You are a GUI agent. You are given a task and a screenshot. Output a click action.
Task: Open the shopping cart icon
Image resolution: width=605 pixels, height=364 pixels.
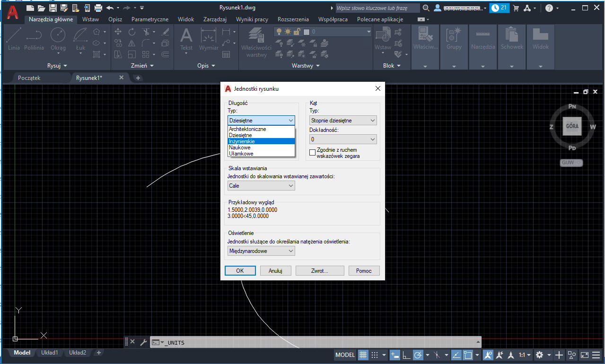tap(516, 8)
